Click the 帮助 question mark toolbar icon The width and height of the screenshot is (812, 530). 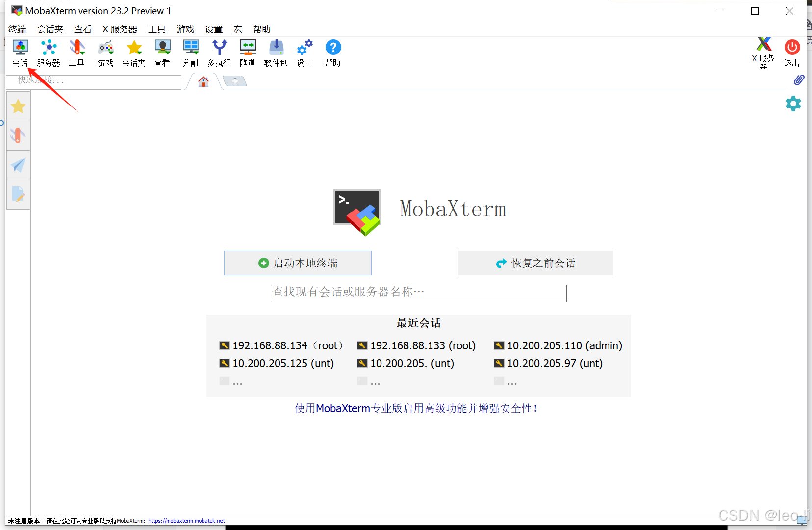pos(333,53)
